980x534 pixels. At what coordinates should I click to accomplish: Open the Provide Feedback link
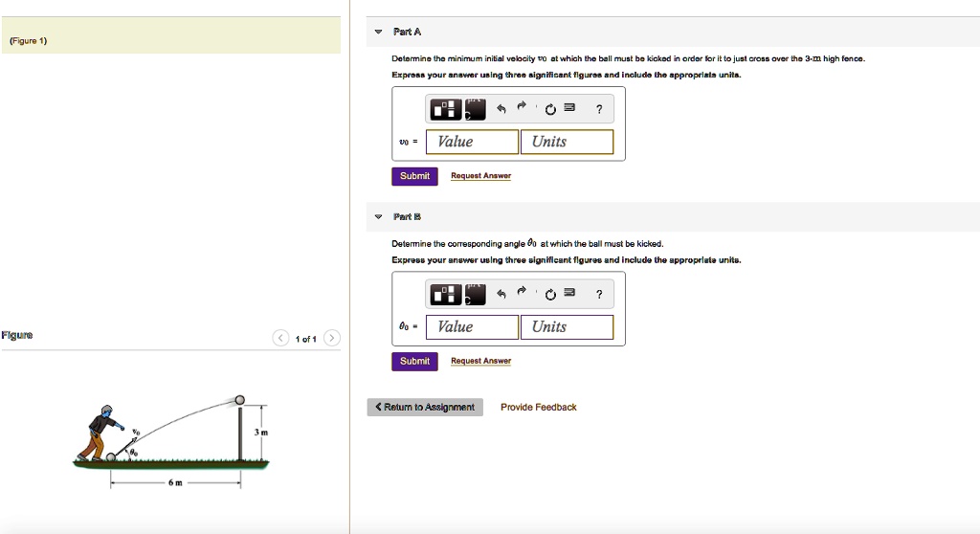[538, 407]
